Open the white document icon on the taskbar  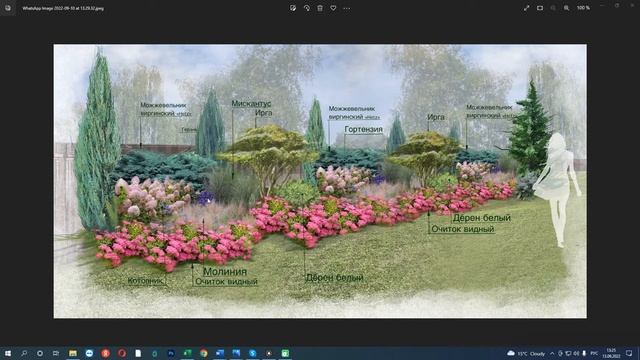[138, 353]
